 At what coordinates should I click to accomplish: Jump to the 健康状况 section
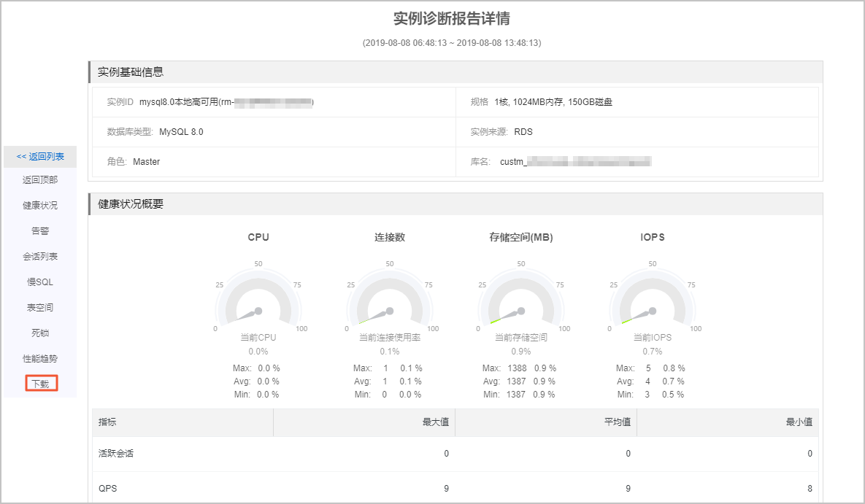(x=40, y=205)
